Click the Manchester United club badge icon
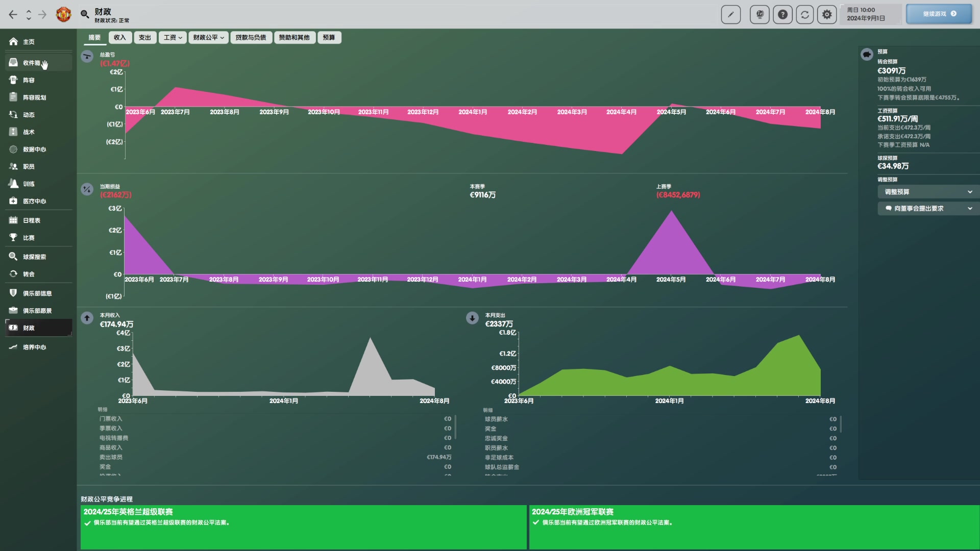Image resolution: width=980 pixels, height=551 pixels. click(63, 14)
